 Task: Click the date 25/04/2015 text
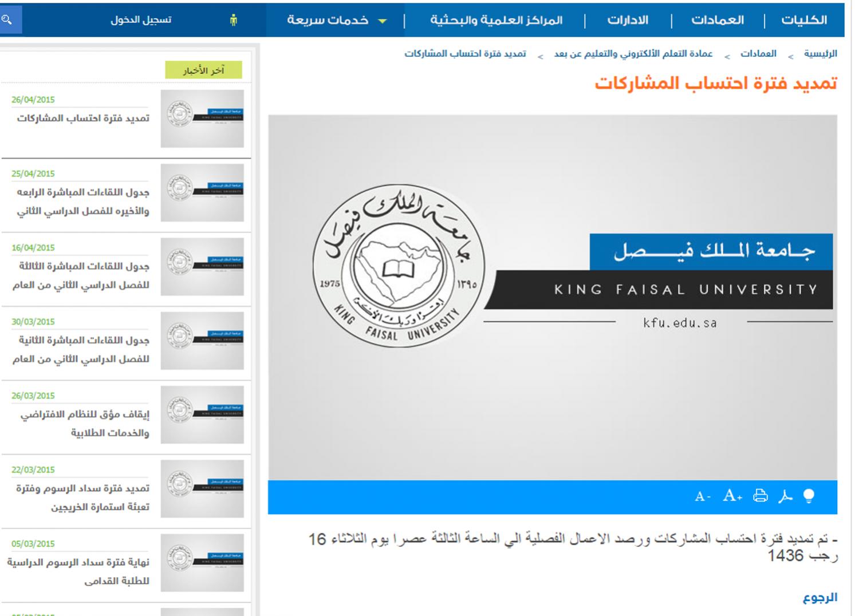tap(33, 173)
